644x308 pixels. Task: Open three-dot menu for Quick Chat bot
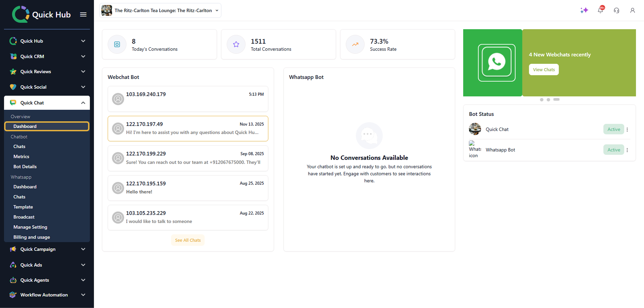(627, 129)
